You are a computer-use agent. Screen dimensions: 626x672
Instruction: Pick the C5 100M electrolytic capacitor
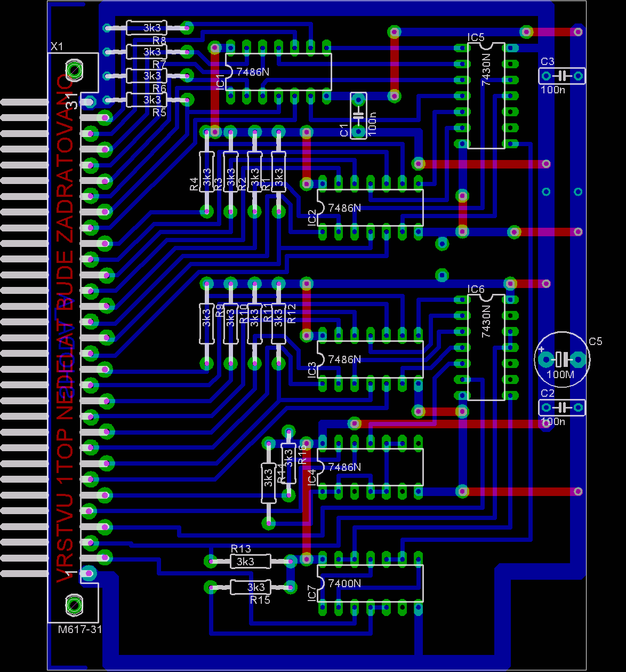[x=561, y=359]
